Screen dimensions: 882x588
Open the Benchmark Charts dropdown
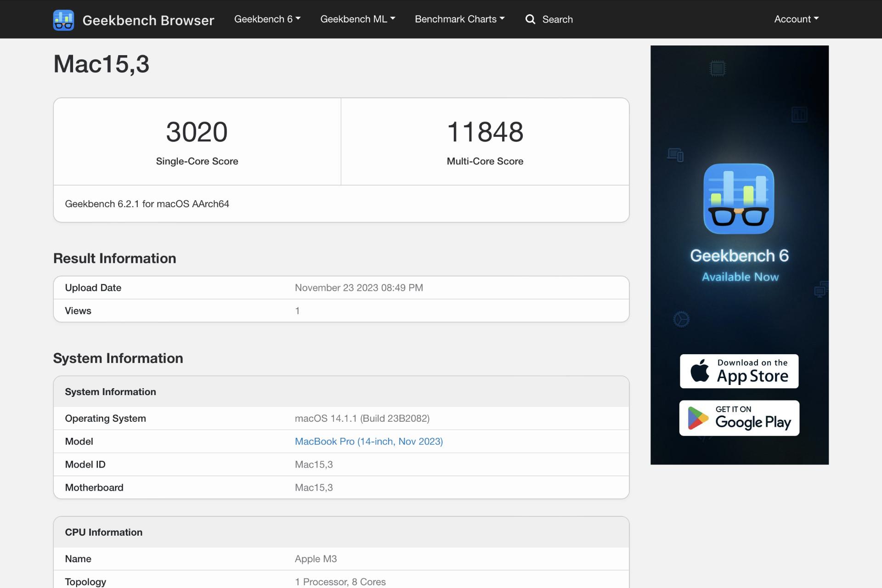point(459,19)
